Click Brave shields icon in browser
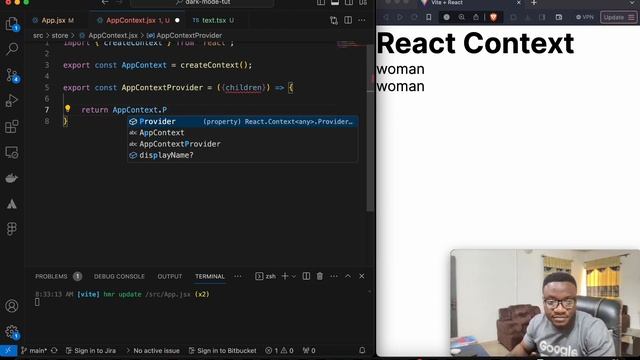Image resolution: width=640 pixels, height=360 pixels. (493, 17)
